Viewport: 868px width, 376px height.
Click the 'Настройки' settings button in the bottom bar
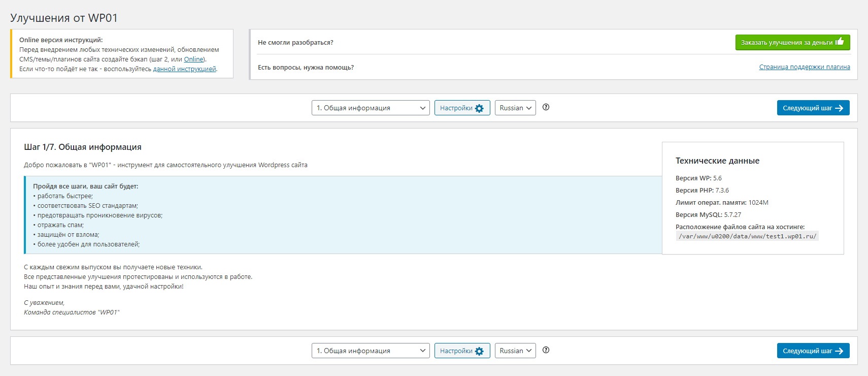coord(462,351)
